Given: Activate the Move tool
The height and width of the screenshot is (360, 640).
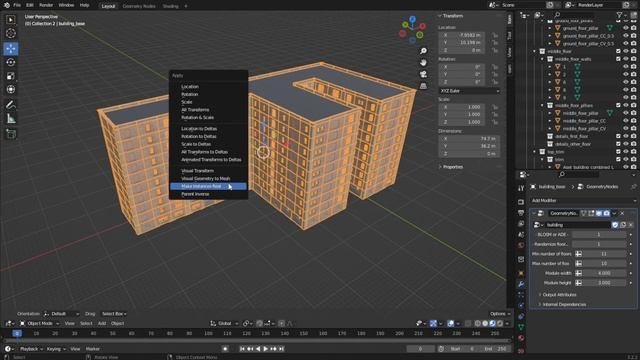Looking at the screenshot, I should (11, 48).
